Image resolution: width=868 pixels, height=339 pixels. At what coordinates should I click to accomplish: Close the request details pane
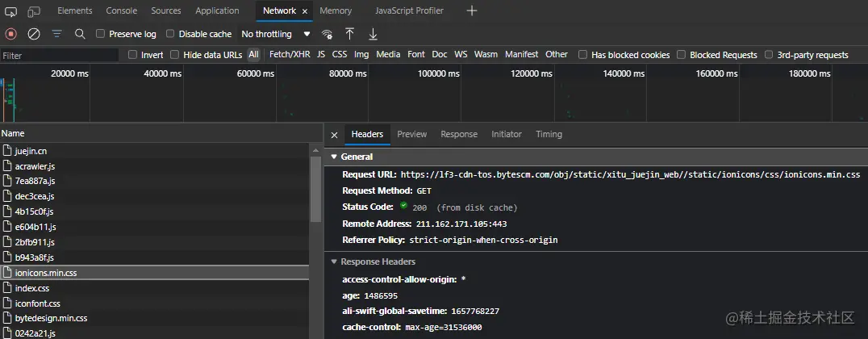tap(334, 135)
